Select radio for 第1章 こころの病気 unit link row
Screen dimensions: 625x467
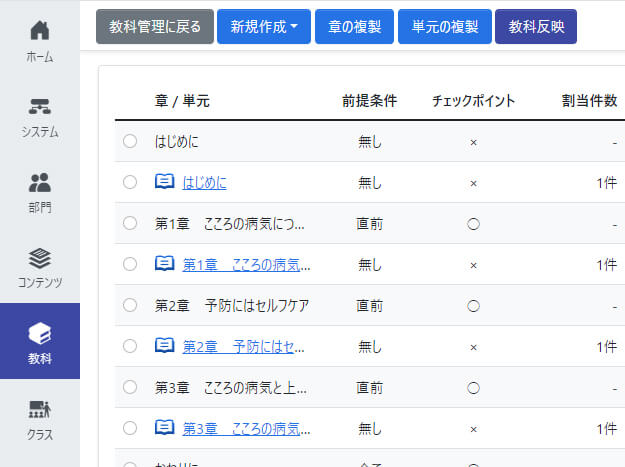[130, 264]
